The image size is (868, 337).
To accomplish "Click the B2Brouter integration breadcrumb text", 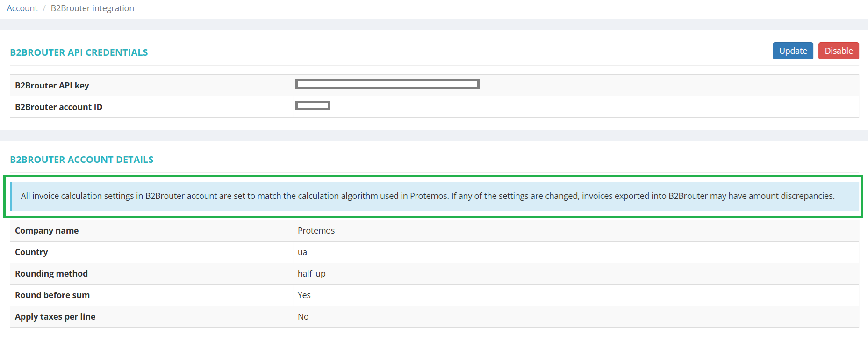I will point(92,8).
